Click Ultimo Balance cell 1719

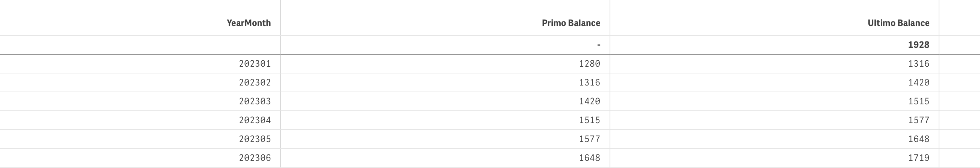pos(918,158)
